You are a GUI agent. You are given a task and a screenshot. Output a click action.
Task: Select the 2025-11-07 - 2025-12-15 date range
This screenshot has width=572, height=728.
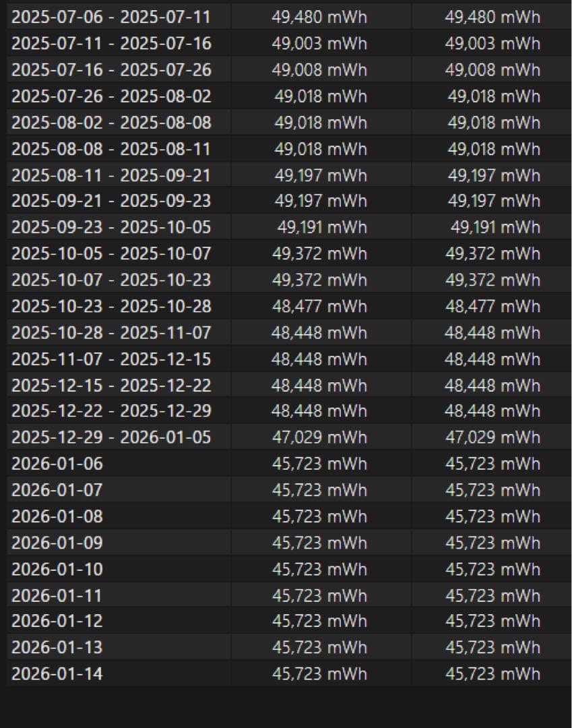(x=111, y=359)
